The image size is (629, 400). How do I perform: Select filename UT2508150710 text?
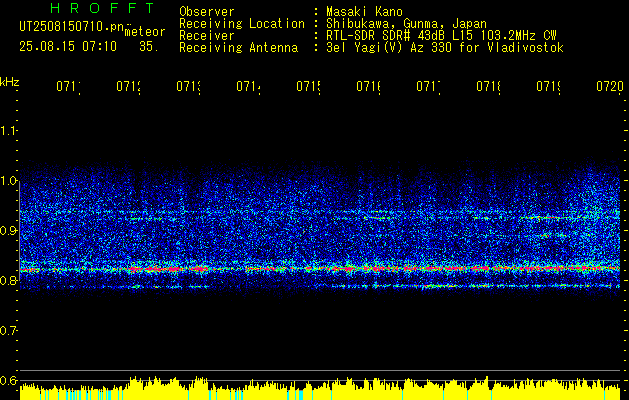(72, 26)
